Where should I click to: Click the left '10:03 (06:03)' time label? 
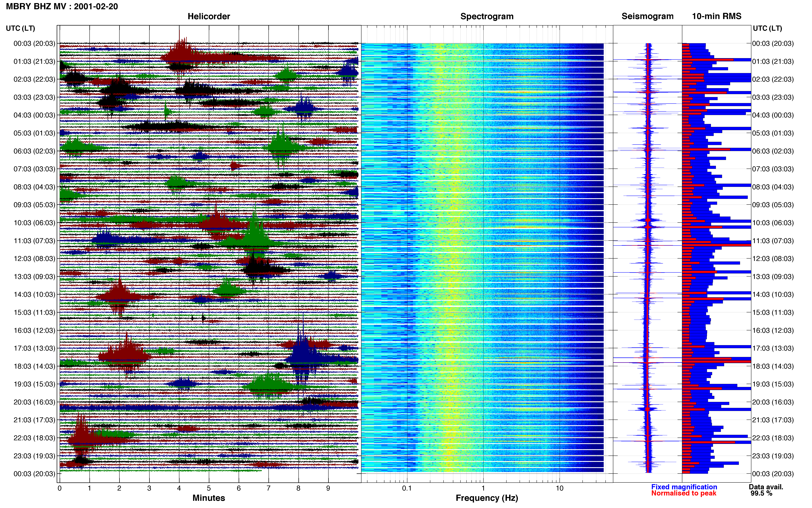point(34,223)
